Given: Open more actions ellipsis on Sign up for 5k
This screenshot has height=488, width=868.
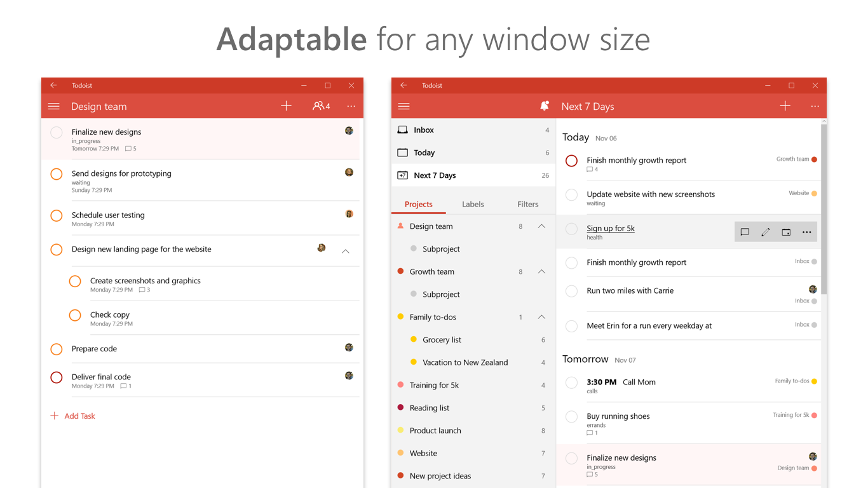Looking at the screenshot, I should click(x=806, y=232).
